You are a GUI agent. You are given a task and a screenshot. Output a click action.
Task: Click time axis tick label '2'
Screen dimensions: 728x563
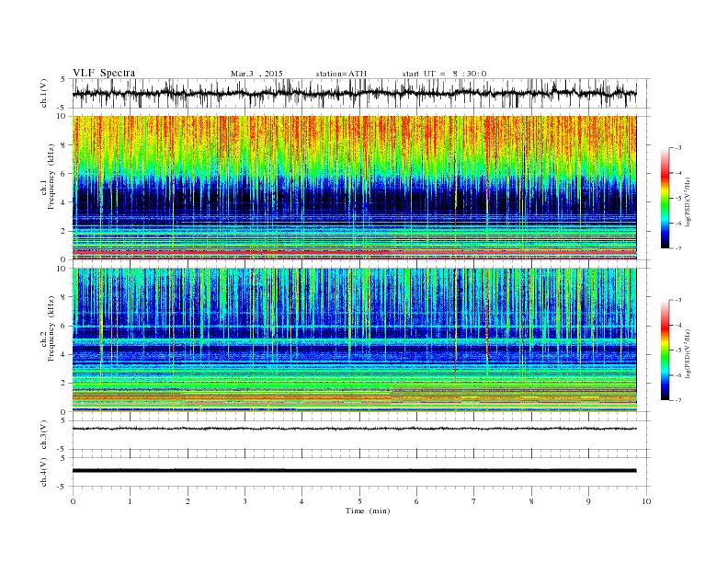pyautogui.click(x=188, y=501)
